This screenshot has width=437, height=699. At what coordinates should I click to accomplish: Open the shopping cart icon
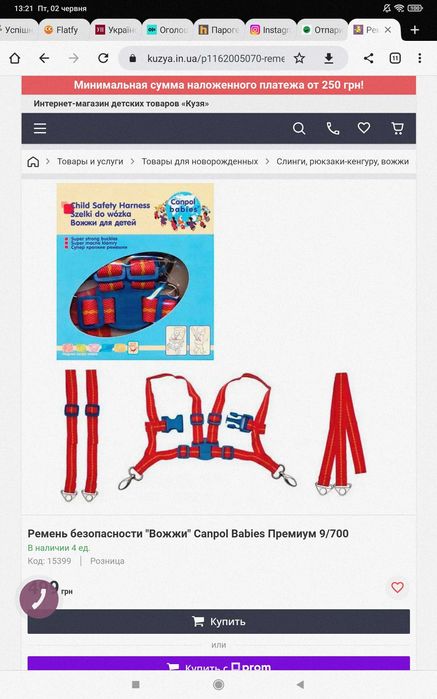coord(397,128)
